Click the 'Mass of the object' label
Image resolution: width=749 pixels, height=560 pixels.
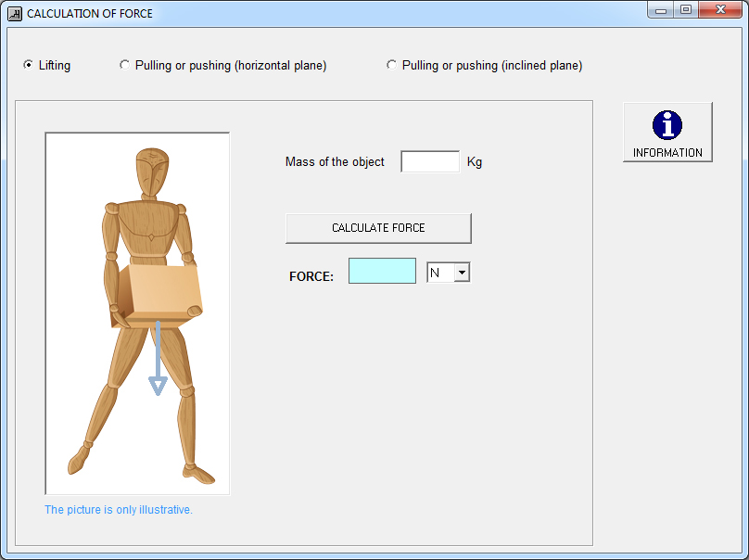click(x=335, y=162)
